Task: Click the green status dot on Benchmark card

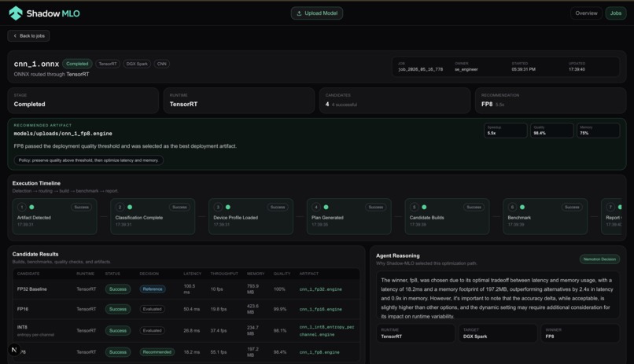Action: tap(522, 208)
